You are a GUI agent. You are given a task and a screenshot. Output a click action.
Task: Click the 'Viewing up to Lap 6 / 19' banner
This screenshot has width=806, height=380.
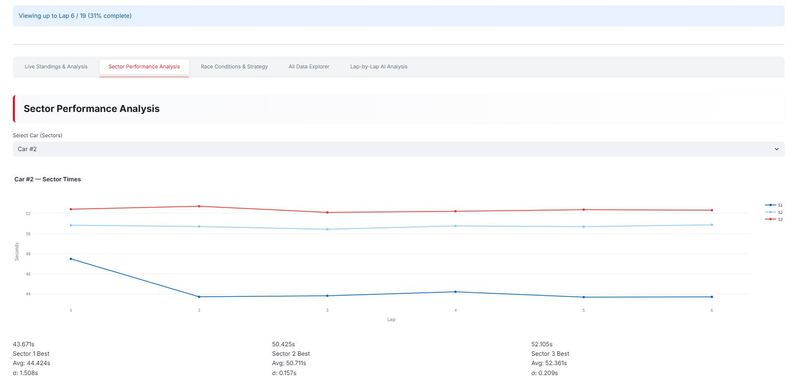[x=398, y=16]
